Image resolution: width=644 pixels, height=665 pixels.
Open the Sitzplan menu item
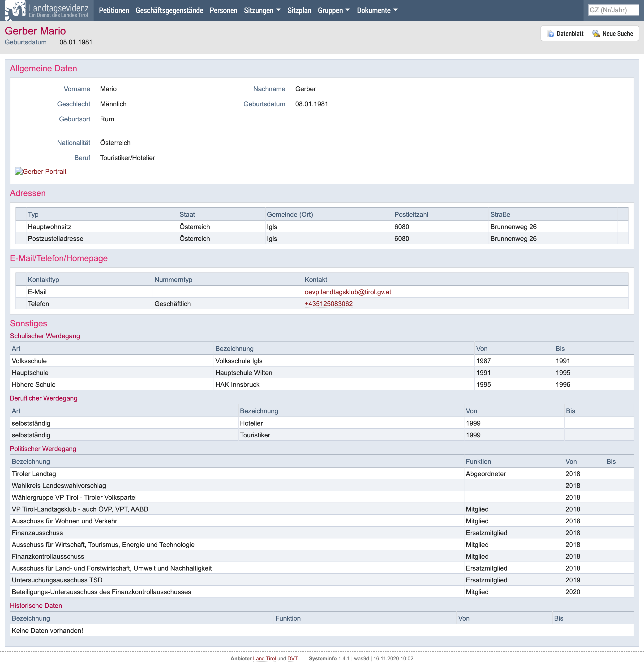299,10
